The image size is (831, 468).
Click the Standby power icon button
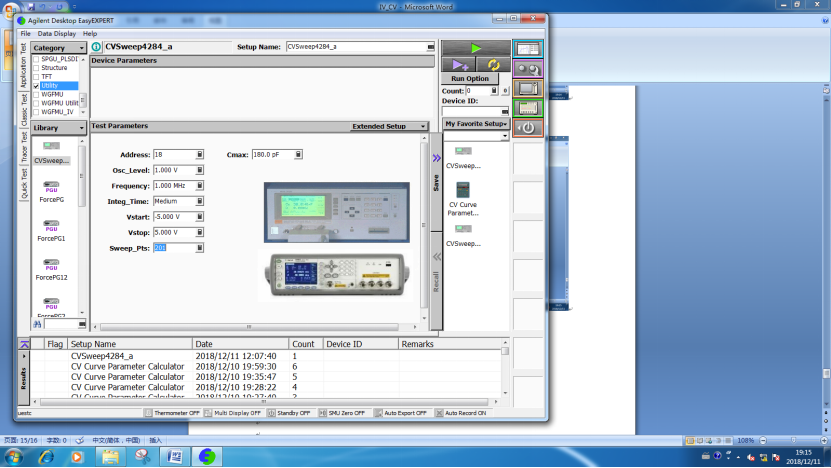528,128
